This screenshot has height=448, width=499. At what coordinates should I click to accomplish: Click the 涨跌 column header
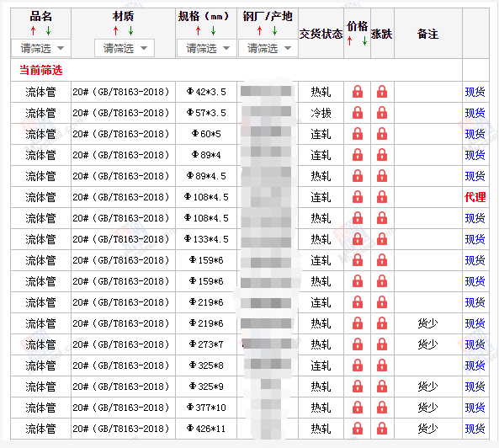point(381,34)
